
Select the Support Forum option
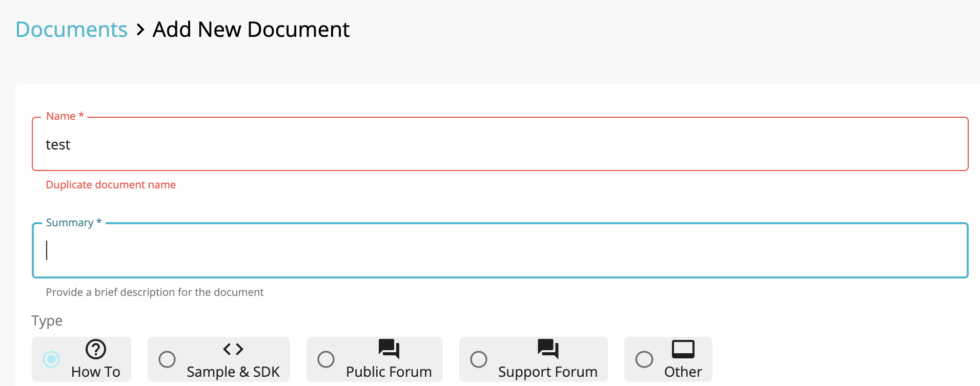point(479,360)
